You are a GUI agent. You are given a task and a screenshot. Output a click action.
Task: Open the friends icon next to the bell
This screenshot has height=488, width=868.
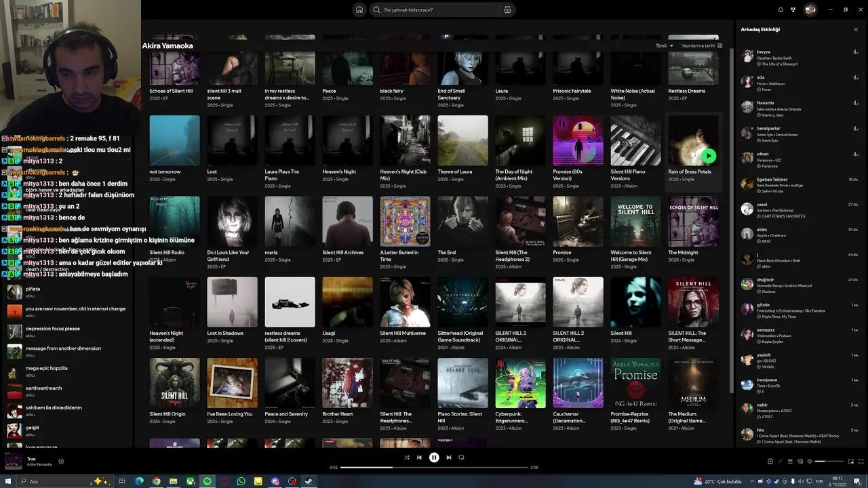pyautogui.click(x=793, y=9)
